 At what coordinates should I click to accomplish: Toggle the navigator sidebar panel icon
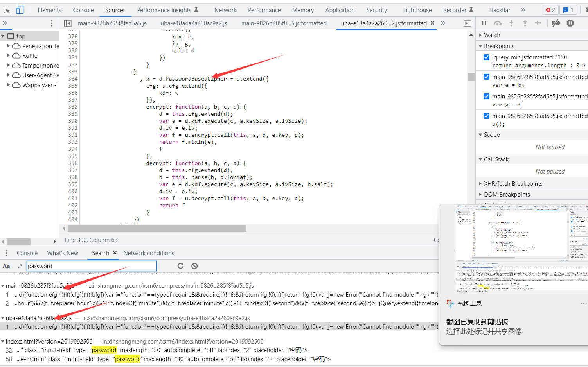tap(68, 23)
